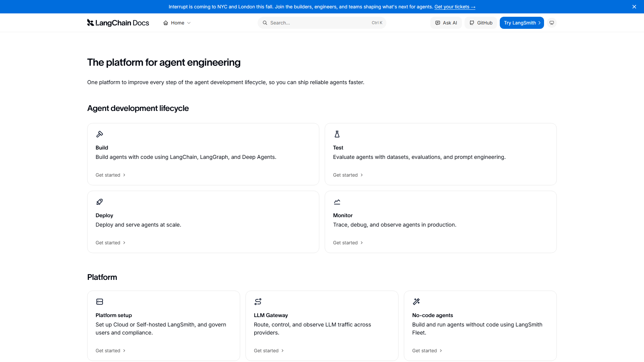Screen dimensions: 644x362
Task: Open the Deploy card title
Action: click(x=104, y=215)
